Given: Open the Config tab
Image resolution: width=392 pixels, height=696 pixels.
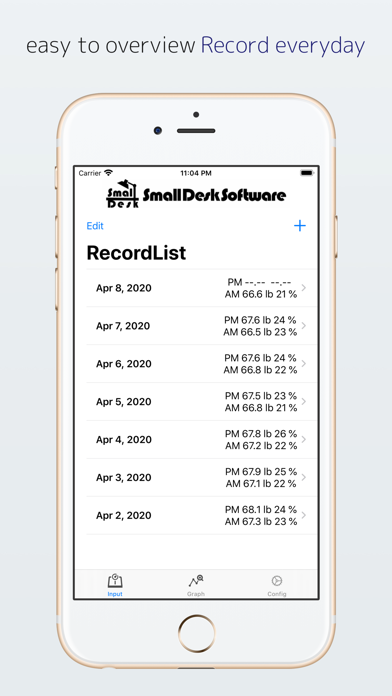Looking at the screenshot, I should click(x=277, y=585).
